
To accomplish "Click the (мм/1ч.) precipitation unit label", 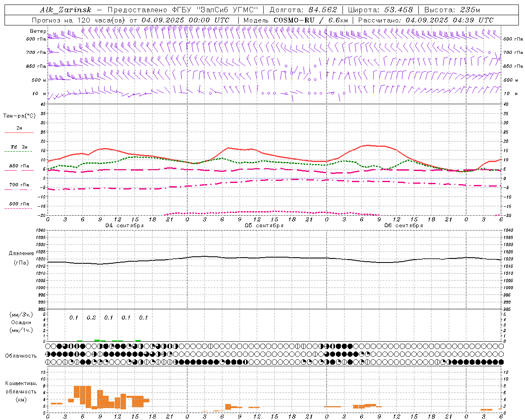I will tap(21, 330).
